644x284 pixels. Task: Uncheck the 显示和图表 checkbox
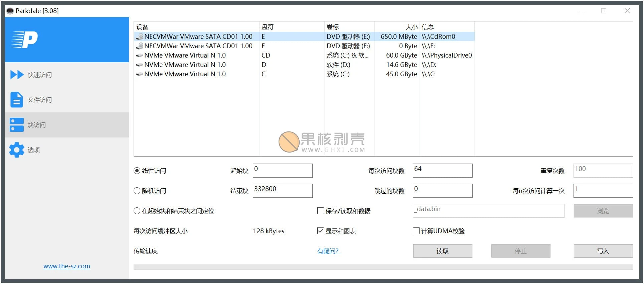(321, 231)
